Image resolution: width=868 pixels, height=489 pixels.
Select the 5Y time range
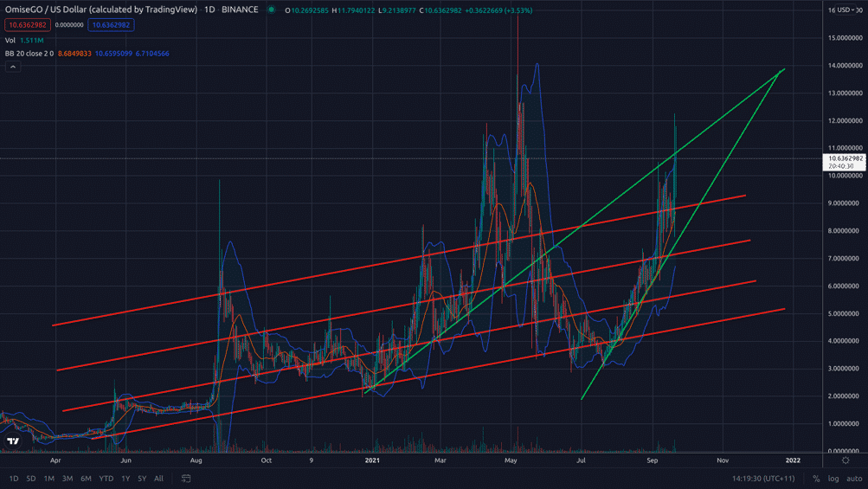pos(142,479)
